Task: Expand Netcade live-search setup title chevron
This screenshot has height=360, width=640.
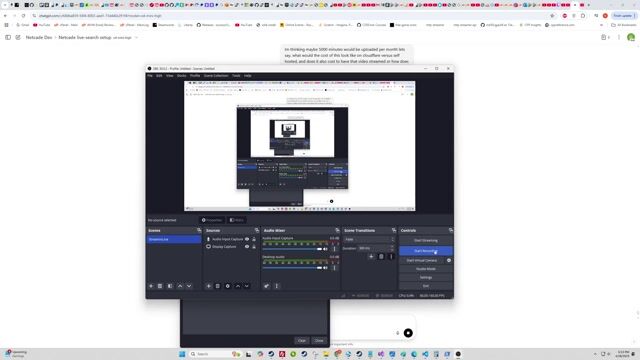Action: click(136, 38)
